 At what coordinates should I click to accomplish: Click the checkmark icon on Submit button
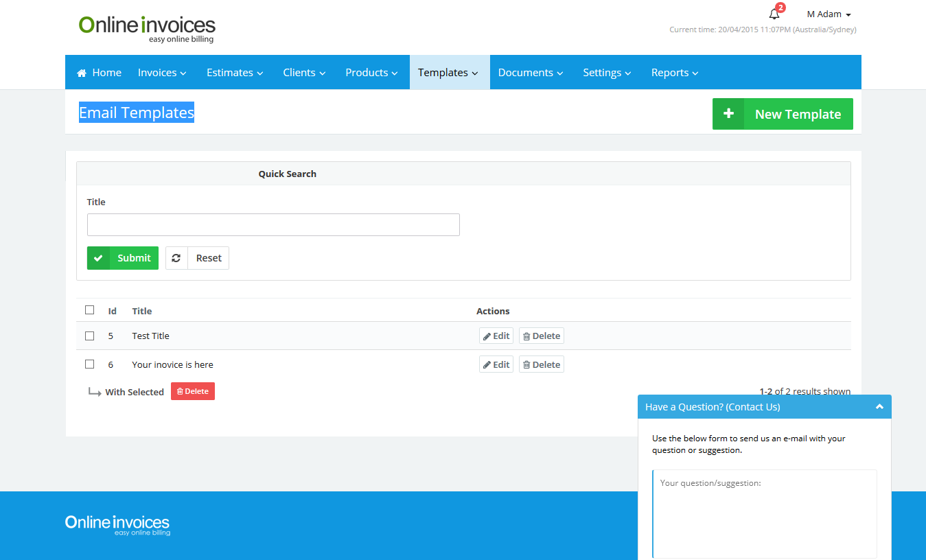(98, 258)
